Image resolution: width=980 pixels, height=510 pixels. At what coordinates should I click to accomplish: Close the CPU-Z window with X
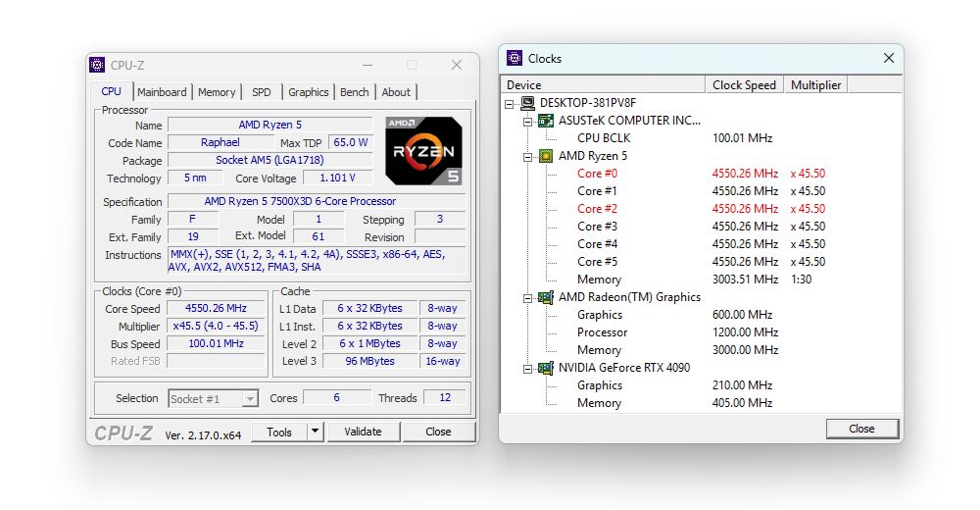tap(457, 65)
